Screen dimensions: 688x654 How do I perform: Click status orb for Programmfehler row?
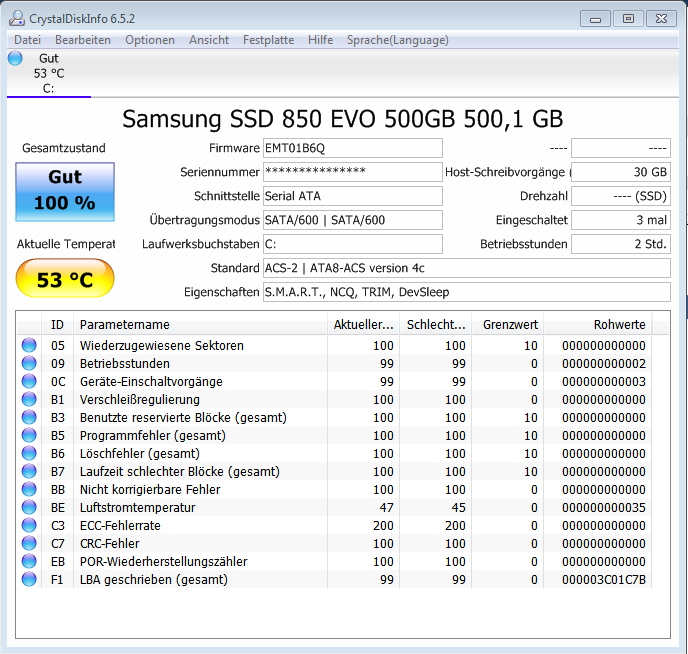pyautogui.click(x=29, y=435)
